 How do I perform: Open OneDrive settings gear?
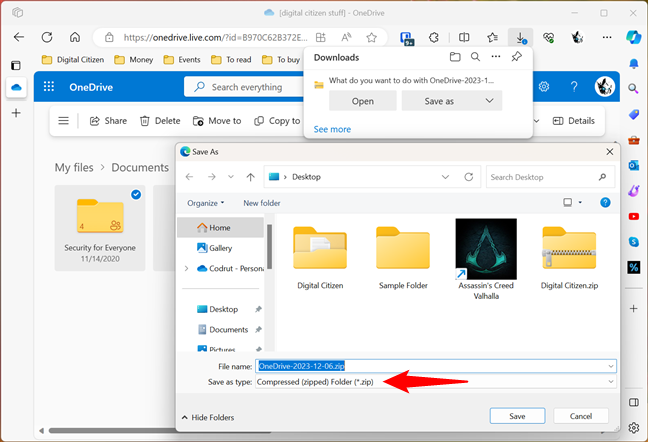[x=544, y=86]
